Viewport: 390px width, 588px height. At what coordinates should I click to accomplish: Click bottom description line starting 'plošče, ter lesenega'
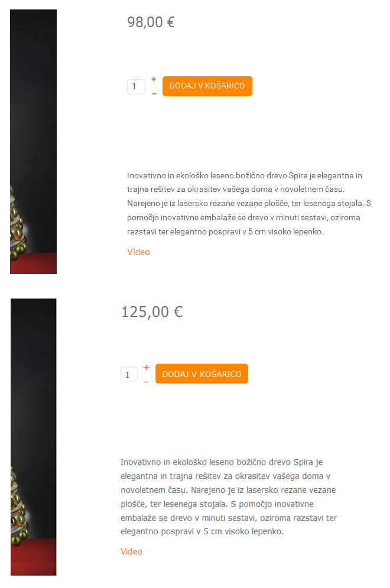pyautogui.click(x=217, y=504)
